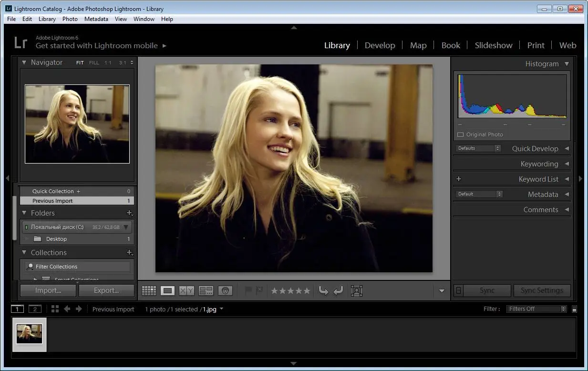The height and width of the screenshot is (371, 588).
Task: Select 1:1 zoom level in Navigator
Action: (108, 62)
